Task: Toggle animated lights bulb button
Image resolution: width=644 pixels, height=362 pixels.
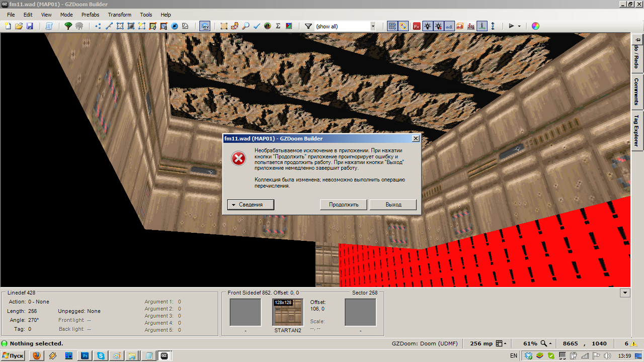Action: [x=438, y=26]
